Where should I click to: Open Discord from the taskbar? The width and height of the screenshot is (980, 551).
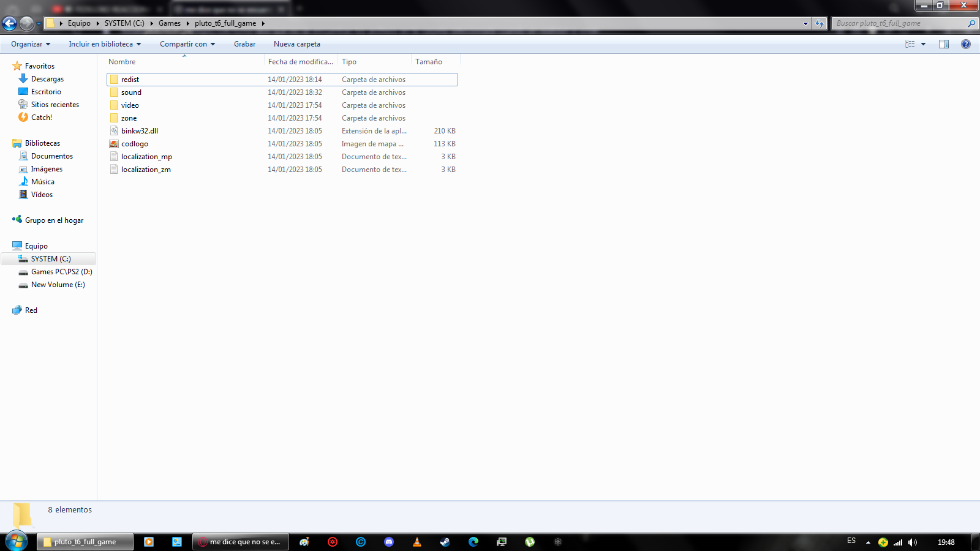[389, 542]
